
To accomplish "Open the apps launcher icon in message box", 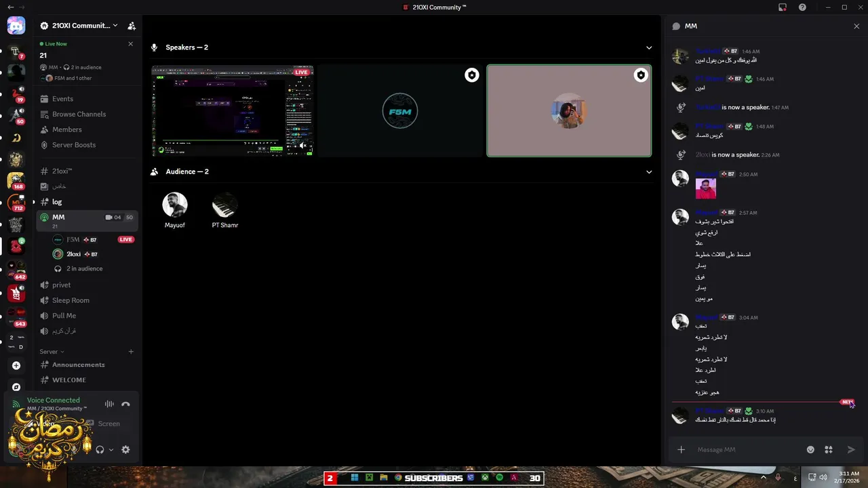I will [x=829, y=449].
